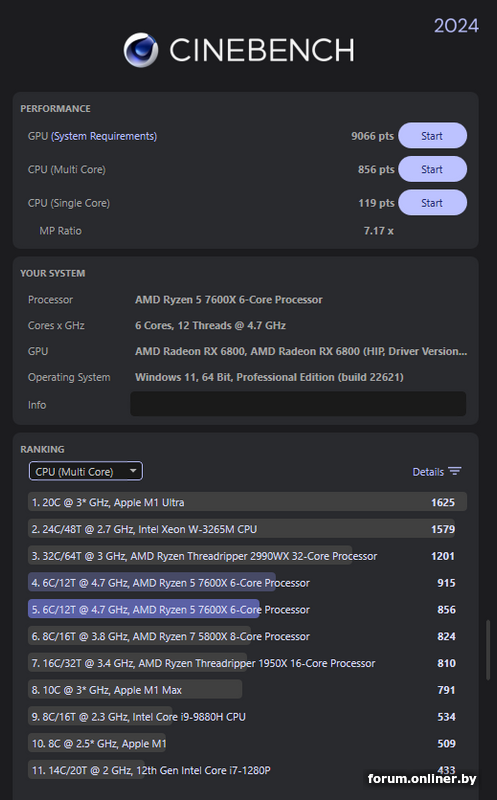Select the highlighted 856 score ranking row
497x800 pixels.
[x=247, y=610]
